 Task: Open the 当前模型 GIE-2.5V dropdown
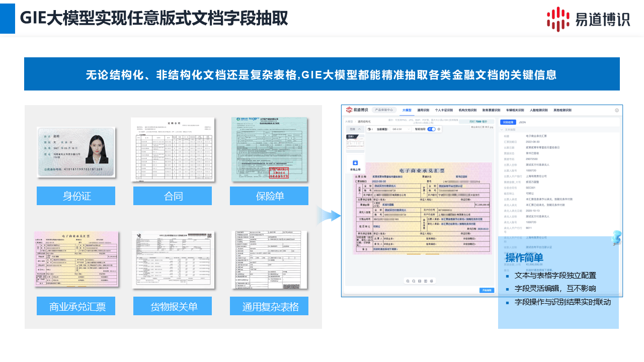(400, 129)
